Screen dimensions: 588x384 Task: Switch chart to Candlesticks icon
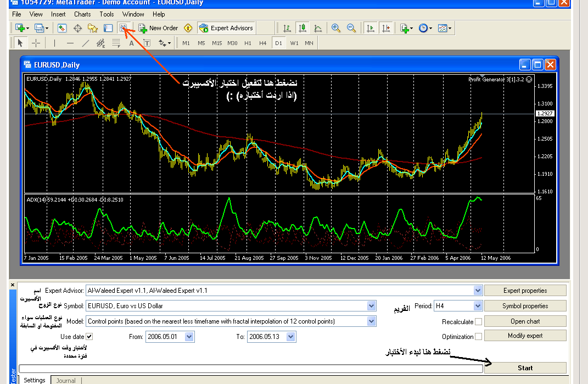303,28
